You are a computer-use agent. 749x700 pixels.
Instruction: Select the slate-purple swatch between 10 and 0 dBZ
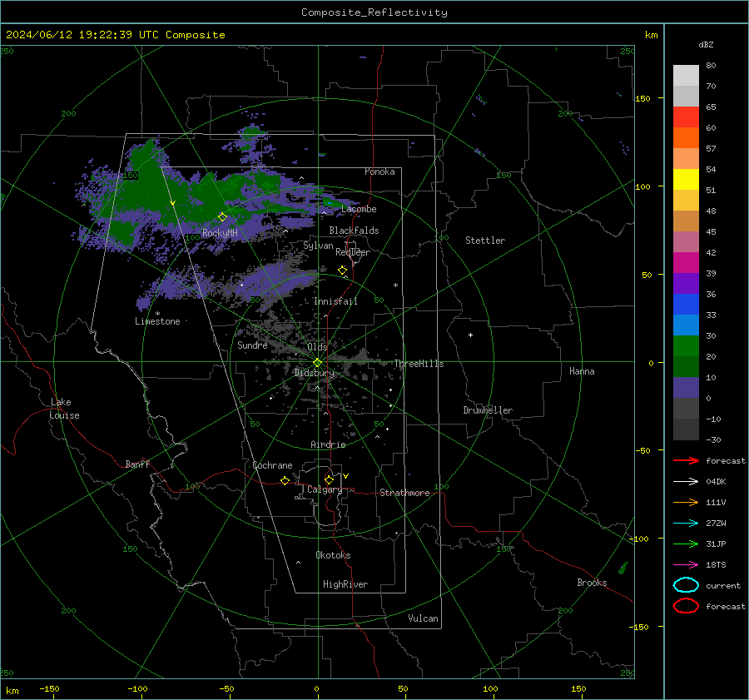[686, 387]
